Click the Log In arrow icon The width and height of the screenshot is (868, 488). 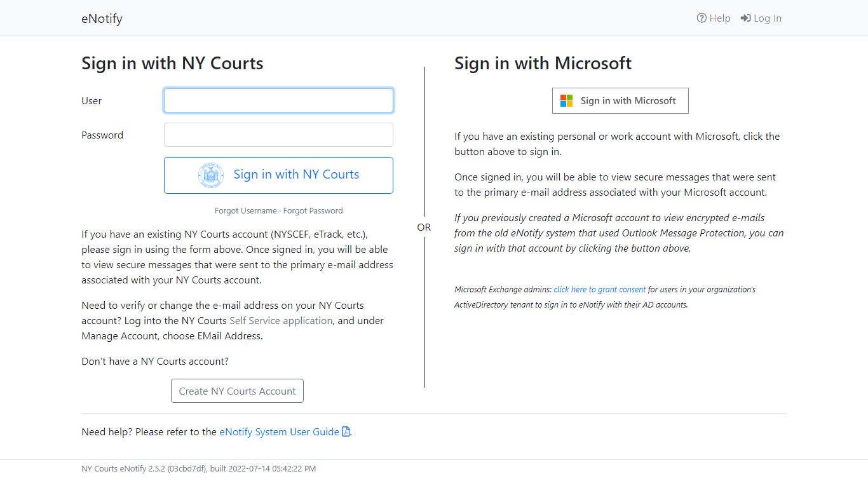click(x=745, y=18)
